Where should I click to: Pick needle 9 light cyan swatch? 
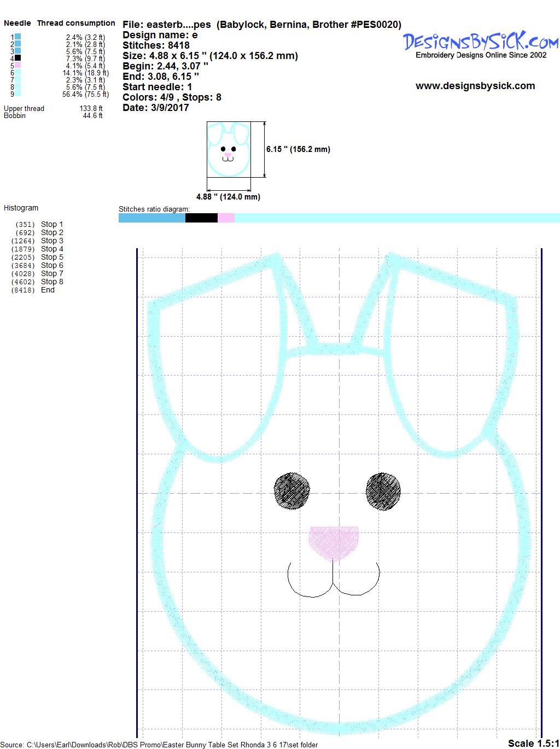[18, 93]
